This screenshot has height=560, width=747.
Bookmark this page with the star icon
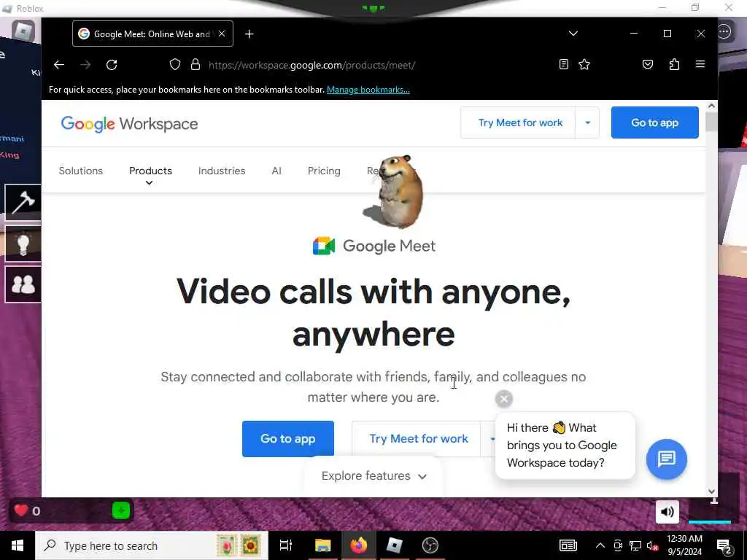(x=584, y=64)
